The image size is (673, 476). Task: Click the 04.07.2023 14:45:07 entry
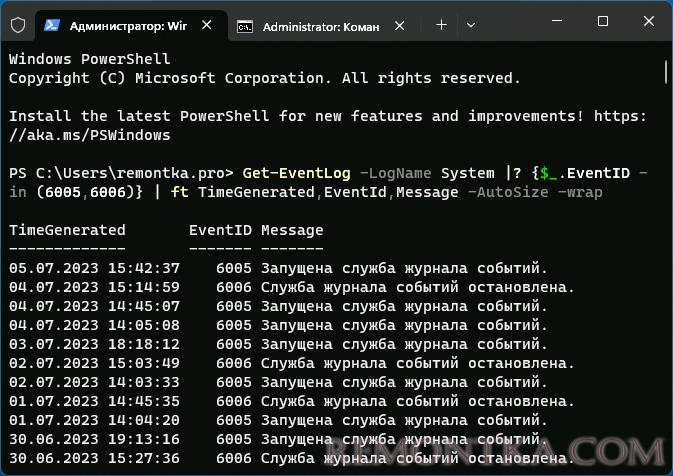coord(278,306)
